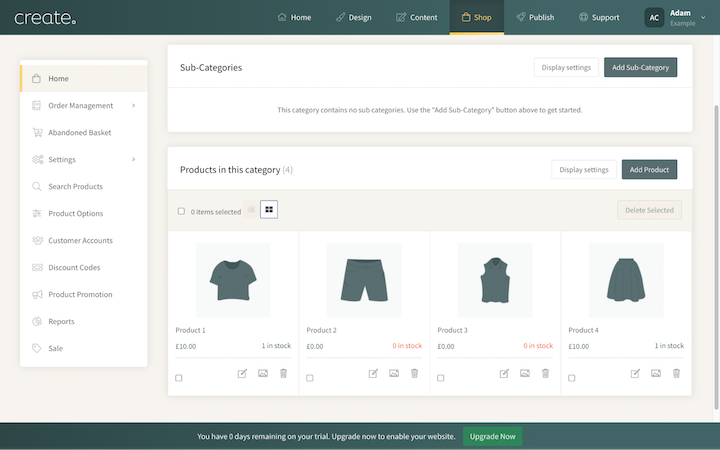Open the Design tab

pyautogui.click(x=354, y=17)
